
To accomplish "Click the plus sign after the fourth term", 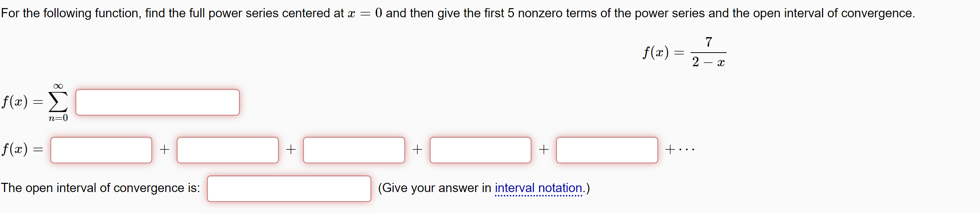I will click(544, 150).
